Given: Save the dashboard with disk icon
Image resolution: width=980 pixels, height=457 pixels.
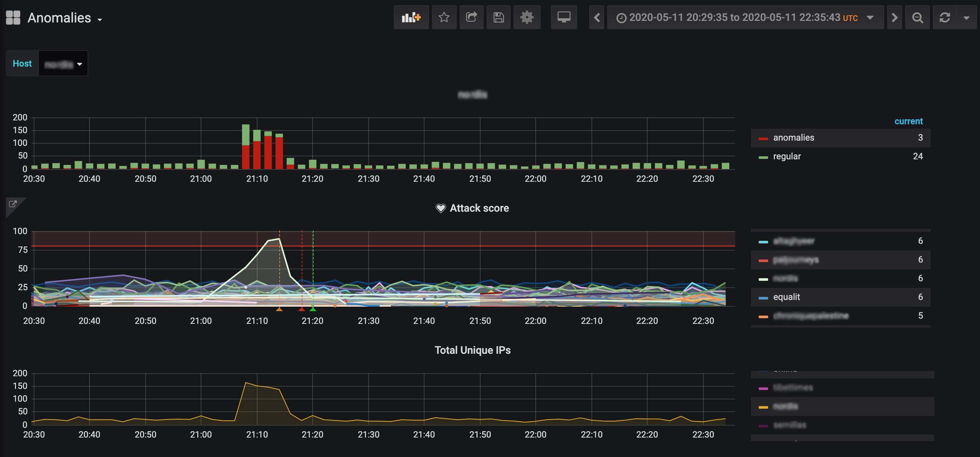Looking at the screenshot, I should pos(498,17).
